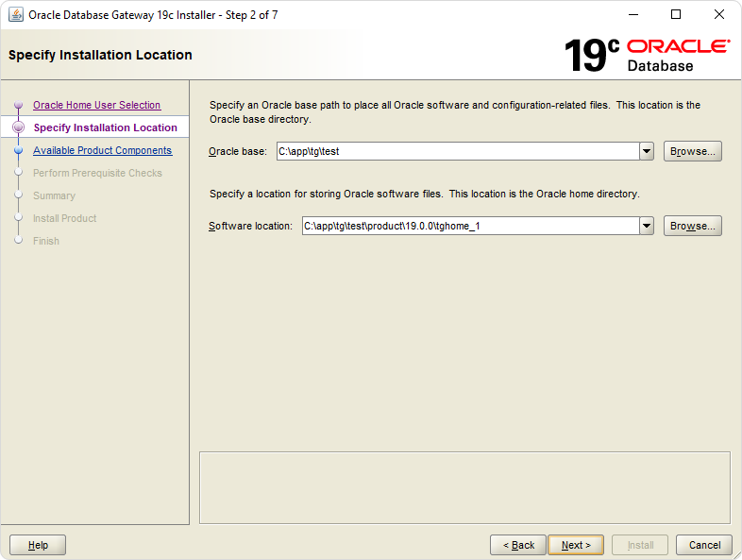Minimize the installer window
Viewport: 742px width, 560px height.
(633, 15)
